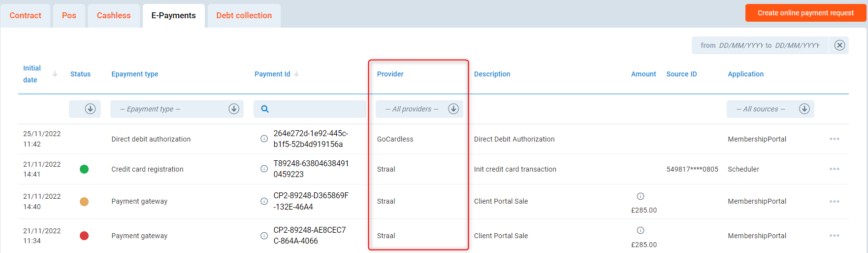
Task: Click the Provider column header
Action: [390, 74]
